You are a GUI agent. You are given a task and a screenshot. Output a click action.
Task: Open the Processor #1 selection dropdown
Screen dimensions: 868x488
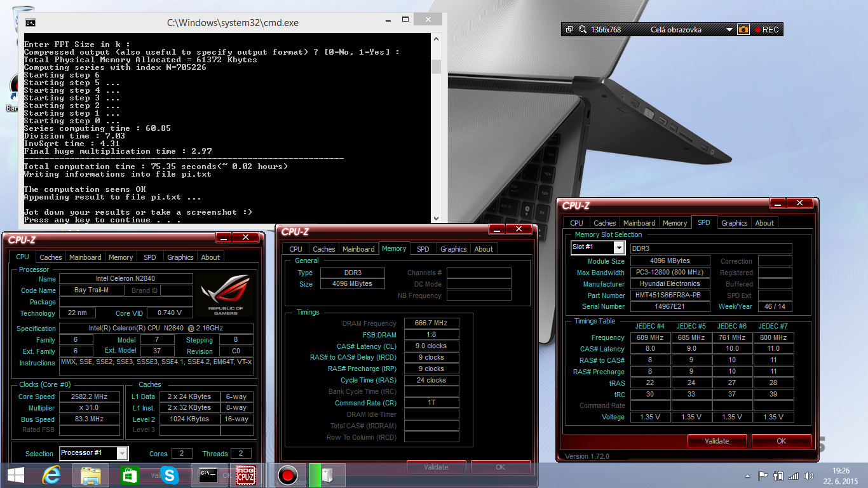pyautogui.click(x=123, y=454)
